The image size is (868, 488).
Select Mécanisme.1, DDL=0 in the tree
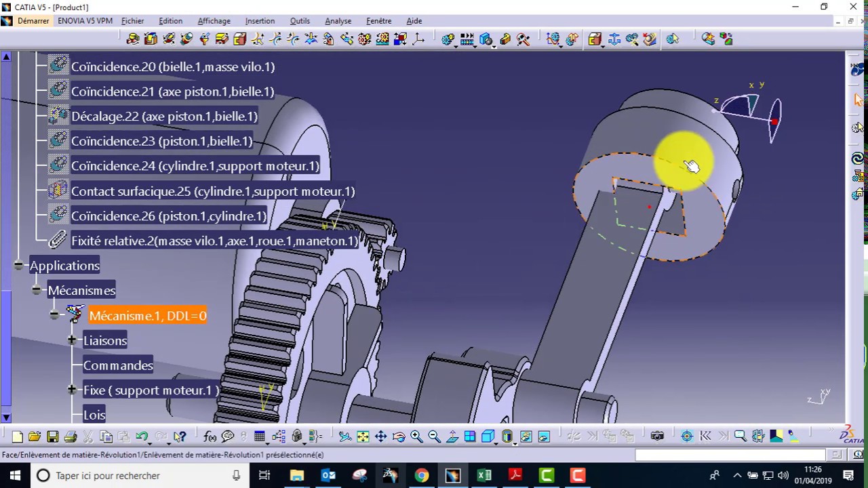[x=147, y=316]
